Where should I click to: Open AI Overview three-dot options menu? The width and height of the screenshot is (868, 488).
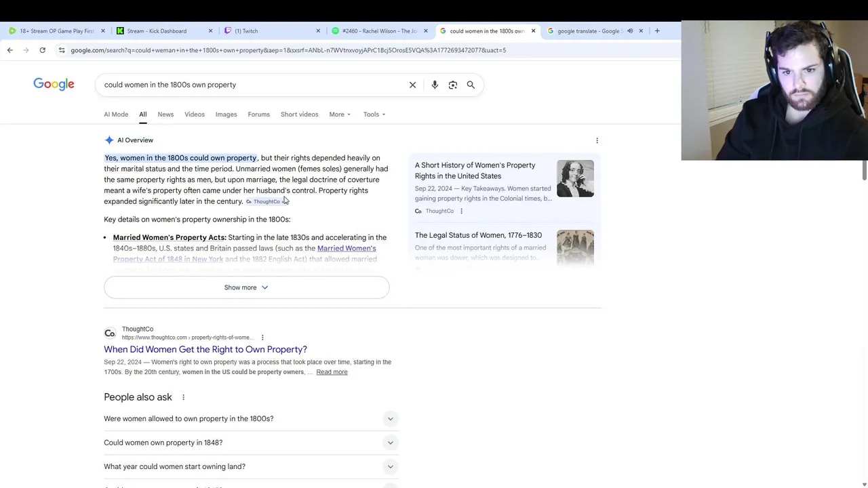tap(597, 140)
